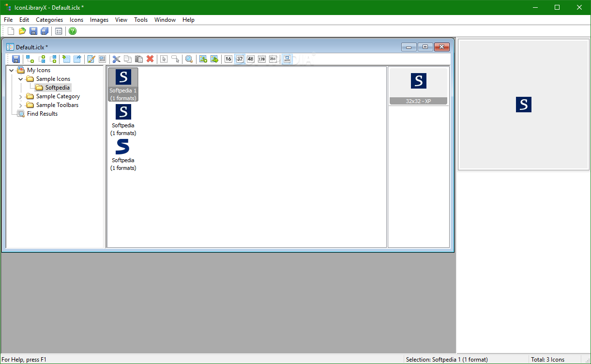The height and width of the screenshot is (364, 591).
Task: Select the second Softpedia square icon thumbnail
Action: pyautogui.click(x=123, y=120)
